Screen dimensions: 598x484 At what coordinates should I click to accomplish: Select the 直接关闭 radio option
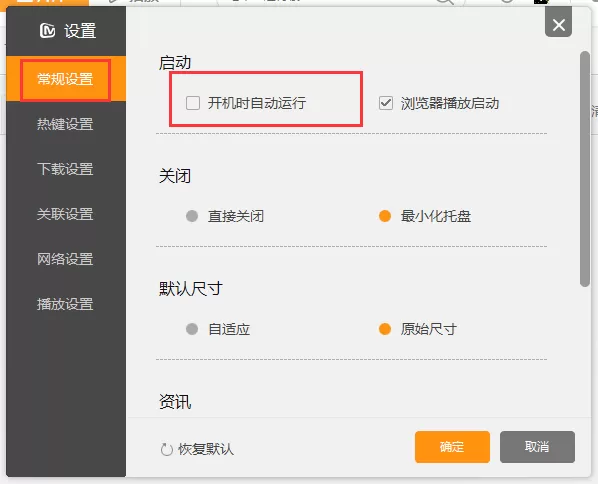(192, 216)
